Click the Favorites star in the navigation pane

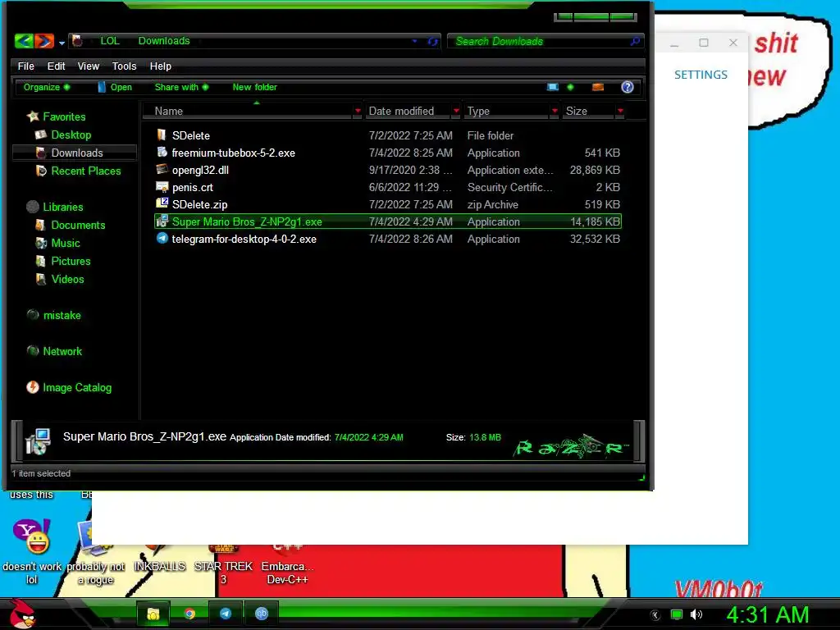click(33, 116)
